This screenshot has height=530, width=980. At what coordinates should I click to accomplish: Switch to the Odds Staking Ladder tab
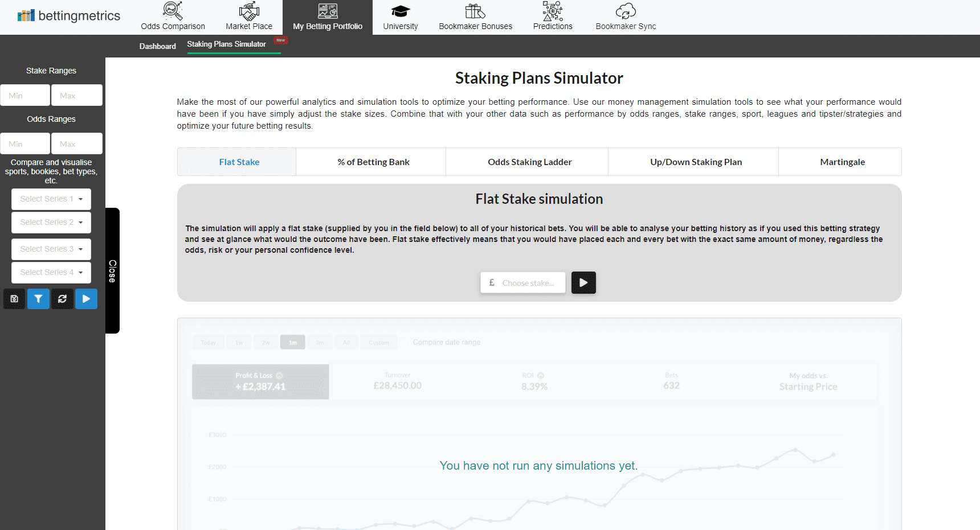pyautogui.click(x=527, y=162)
